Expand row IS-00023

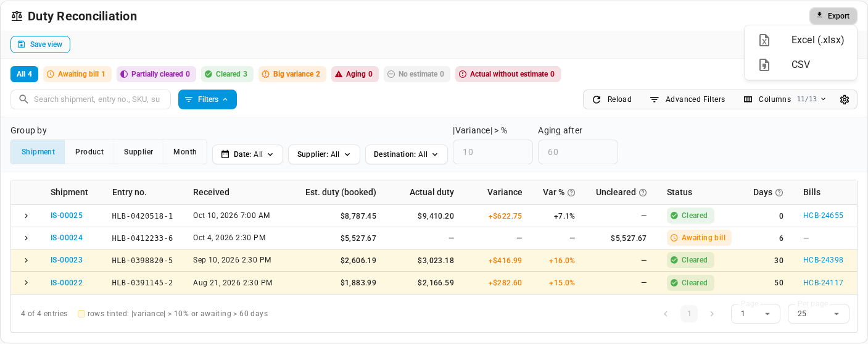[x=26, y=261]
